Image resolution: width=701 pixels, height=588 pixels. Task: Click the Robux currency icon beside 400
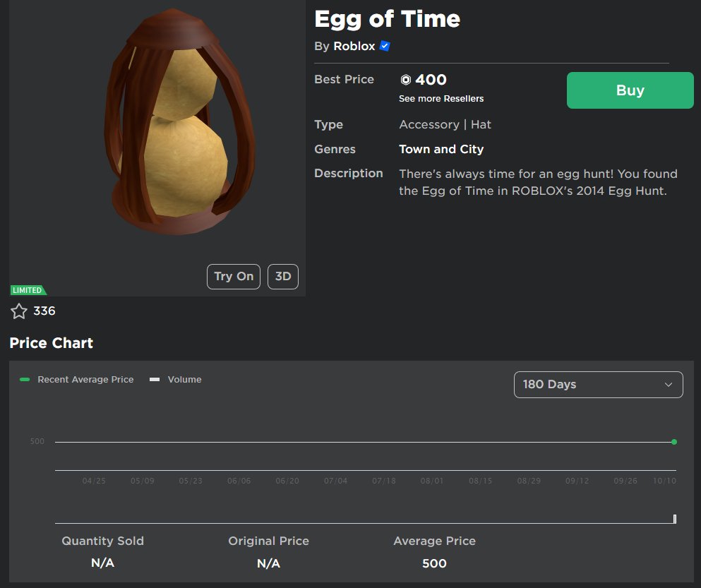click(x=405, y=79)
